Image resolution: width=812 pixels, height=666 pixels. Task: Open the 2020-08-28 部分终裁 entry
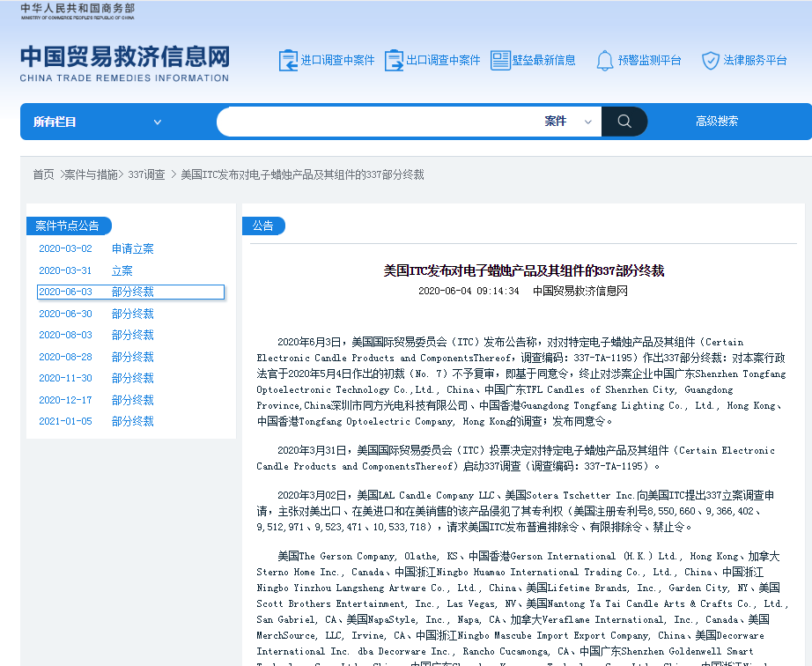(x=96, y=357)
